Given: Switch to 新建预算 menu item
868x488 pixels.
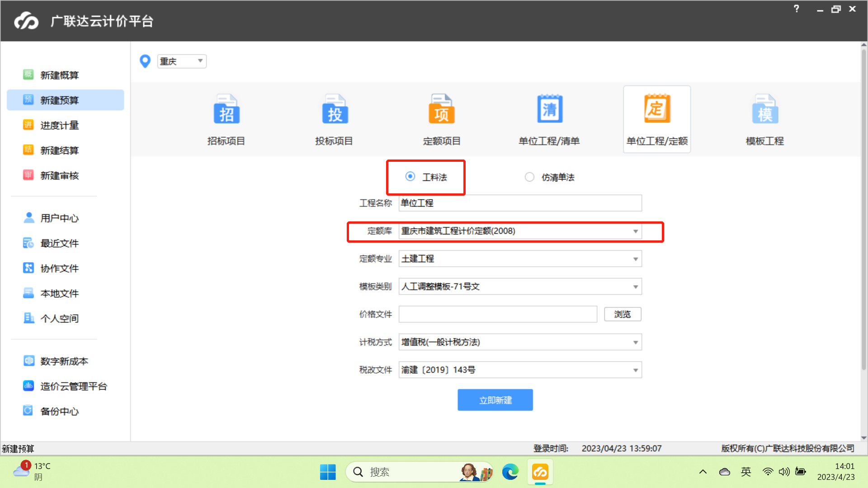Looking at the screenshot, I should click(x=66, y=100).
